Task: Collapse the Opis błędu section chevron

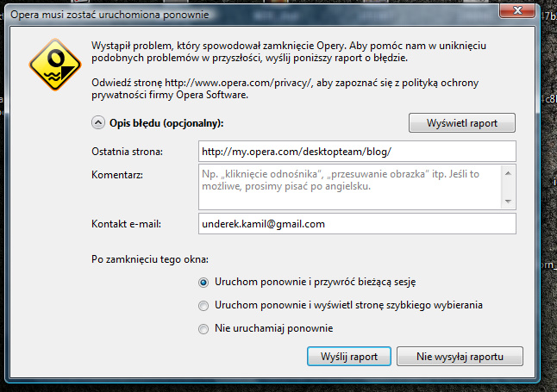Action: point(98,123)
